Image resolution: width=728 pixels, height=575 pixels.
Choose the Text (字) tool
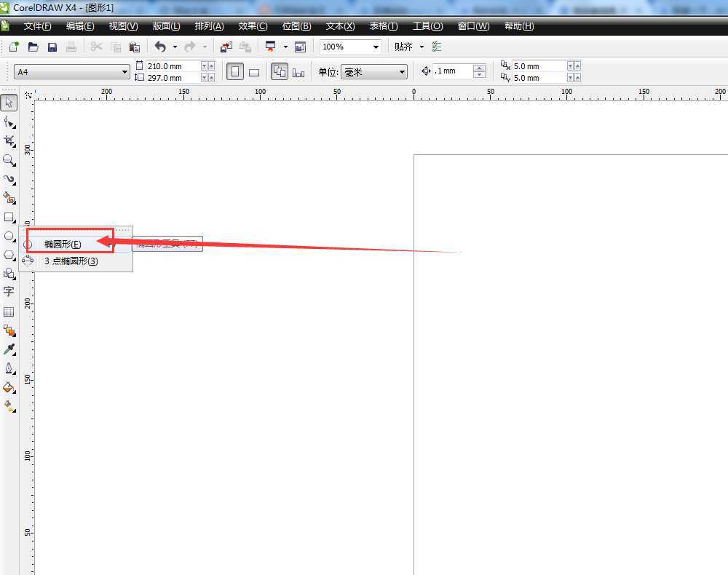pos(9,292)
